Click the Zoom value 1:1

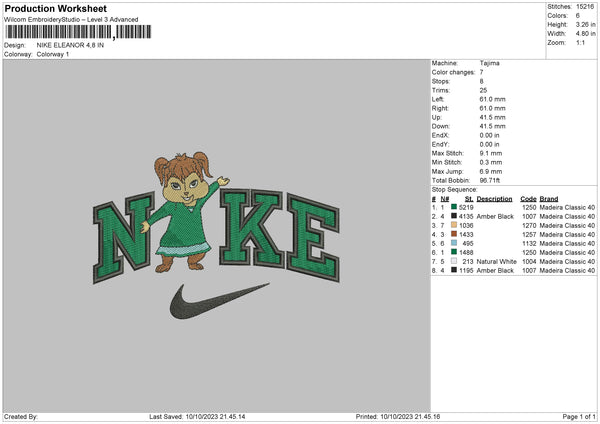click(x=580, y=42)
